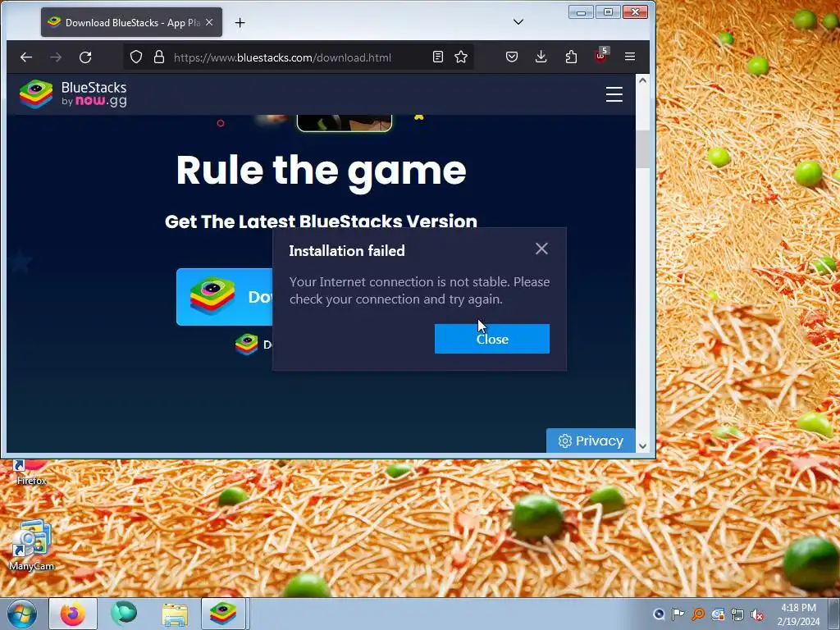
Task: Click the BlueStacks by now.gg logo
Action: pyautogui.click(x=73, y=94)
